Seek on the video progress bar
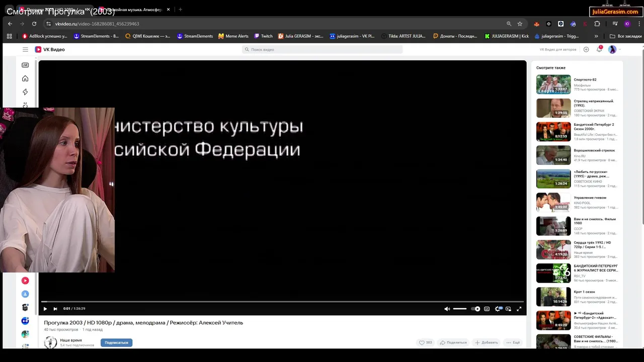644x362 pixels. click(282, 302)
